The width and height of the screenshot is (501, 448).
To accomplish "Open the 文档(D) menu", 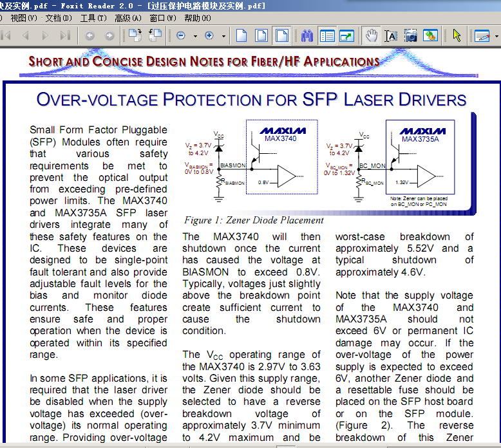I will pos(59,18).
